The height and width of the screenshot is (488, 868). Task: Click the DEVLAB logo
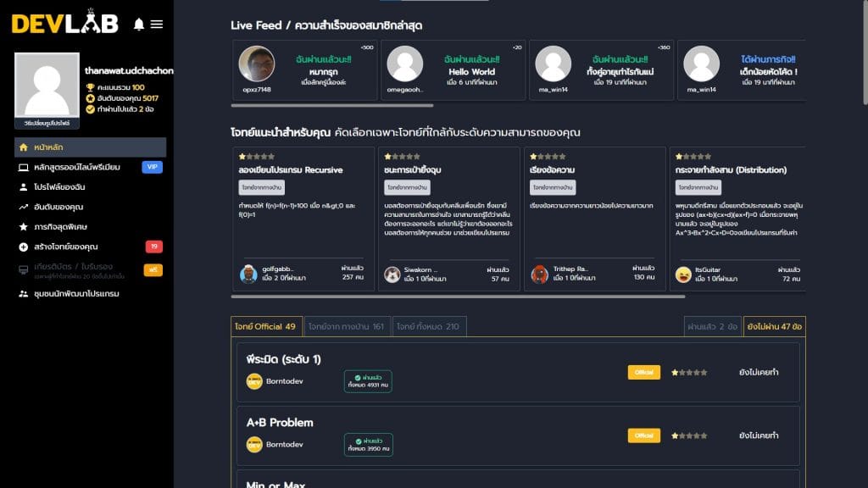(x=64, y=24)
